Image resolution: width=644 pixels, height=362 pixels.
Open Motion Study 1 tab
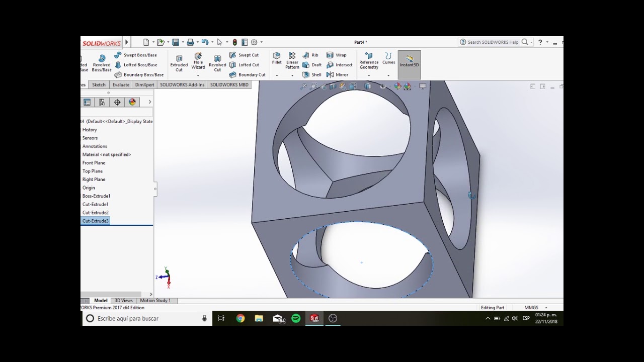coord(155,301)
